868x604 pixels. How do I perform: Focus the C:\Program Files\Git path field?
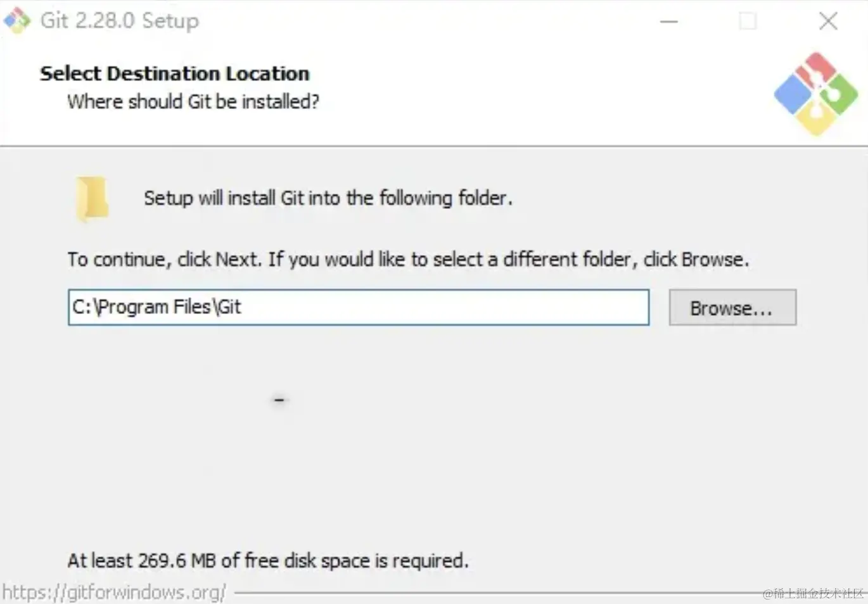click(x=359, y=308)
